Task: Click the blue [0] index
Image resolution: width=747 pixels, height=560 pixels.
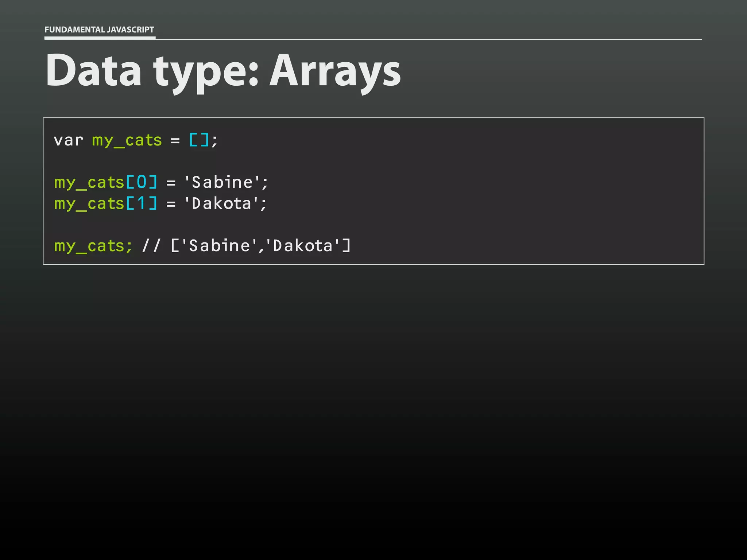Action: click(x=142, y=182)
